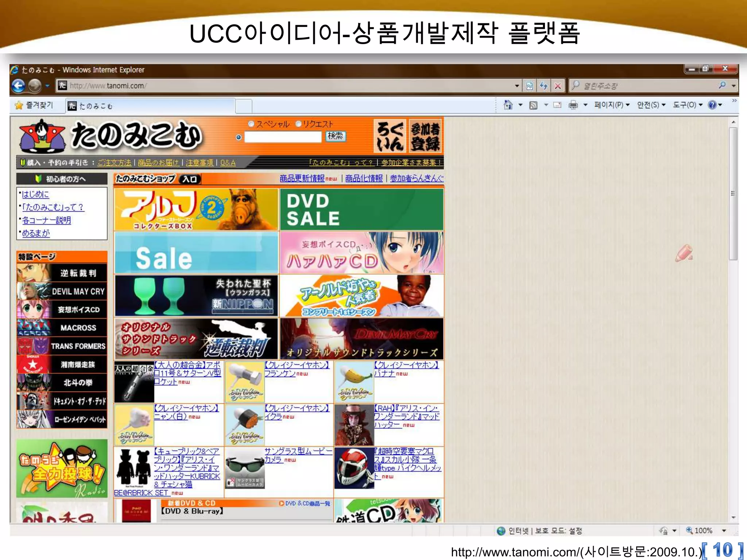Click the browser Forward arrow button
This screenshot has width=747, height=560.
(35, 86)
